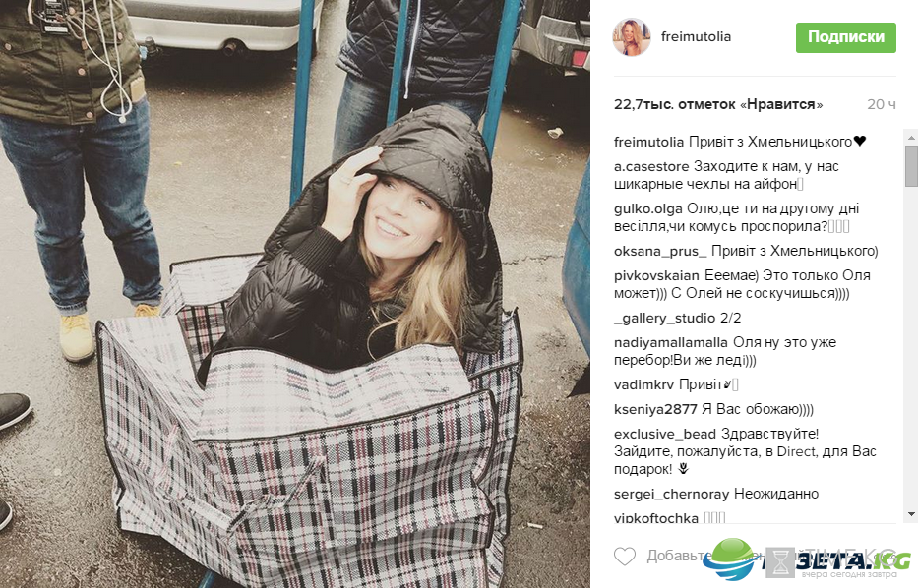The width and height of the screenshot is (918, 588).
Task: Click the 20 ч post timestamp
Action: [x=882, y=105]
